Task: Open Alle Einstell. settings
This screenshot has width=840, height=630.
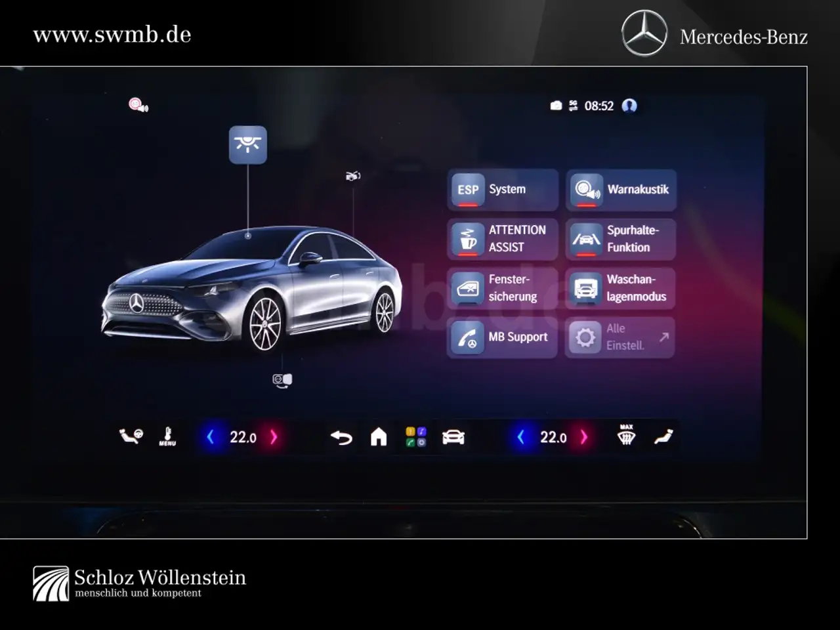Action: (621, 337)
